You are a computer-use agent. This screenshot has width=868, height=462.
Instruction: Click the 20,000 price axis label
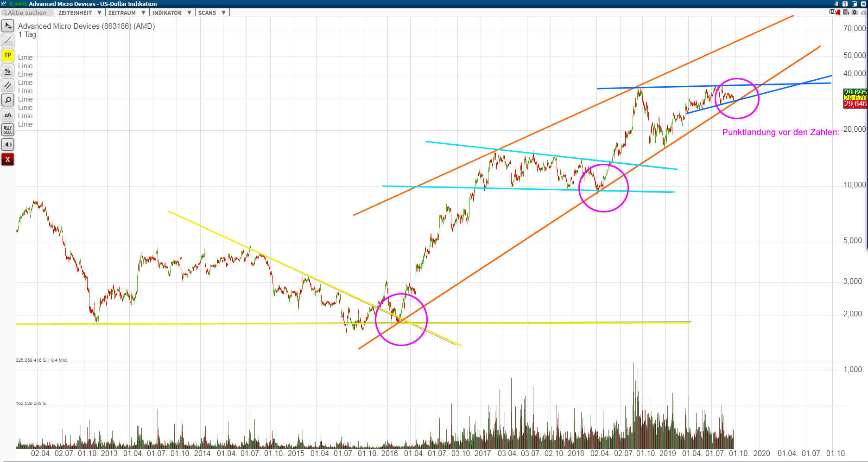click(855, 129)
